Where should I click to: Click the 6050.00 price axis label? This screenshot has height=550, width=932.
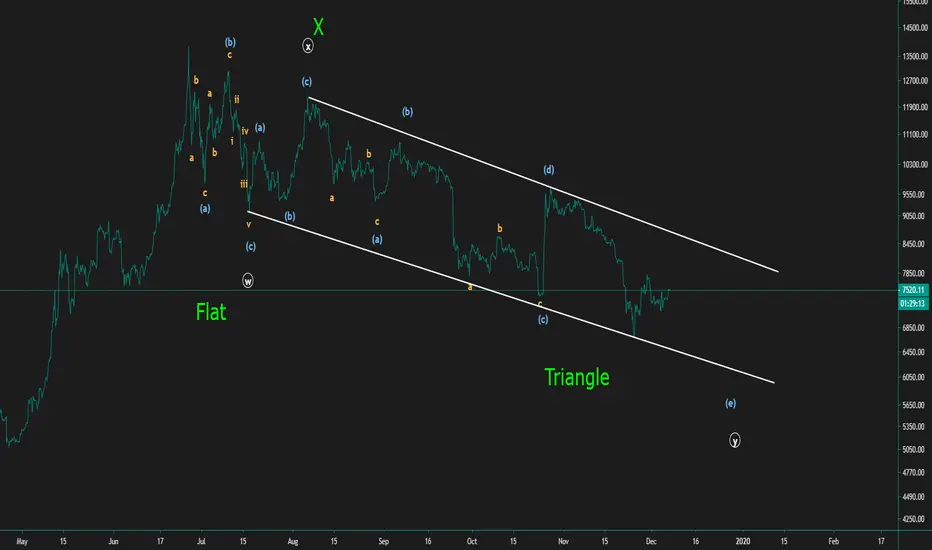[x=915, y=377]
